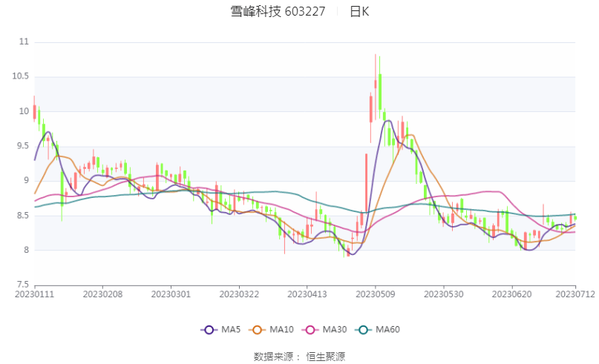Click the 20230712 x-axis date label
The width and height of the screenshot is (599, 364).
coord(575,294)
